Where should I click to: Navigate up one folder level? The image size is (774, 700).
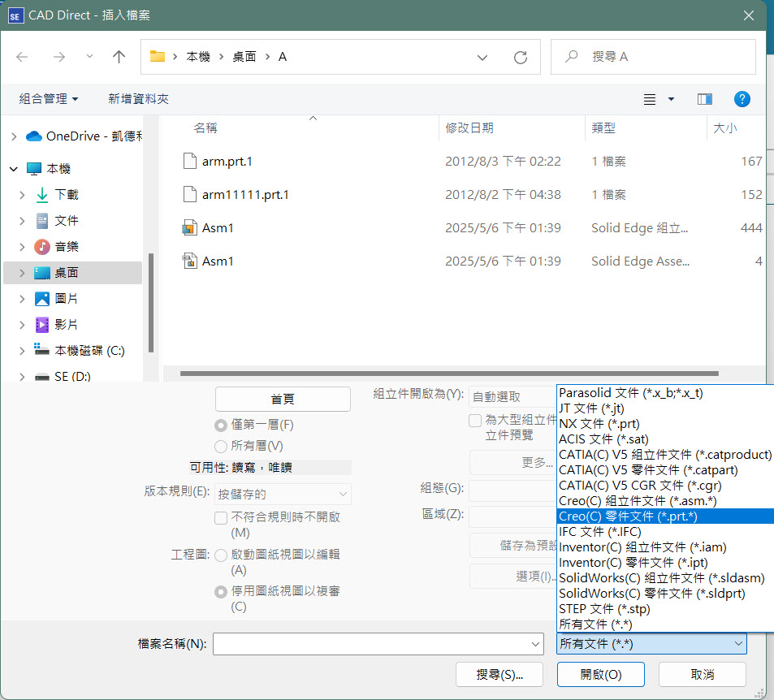point(119,58)
